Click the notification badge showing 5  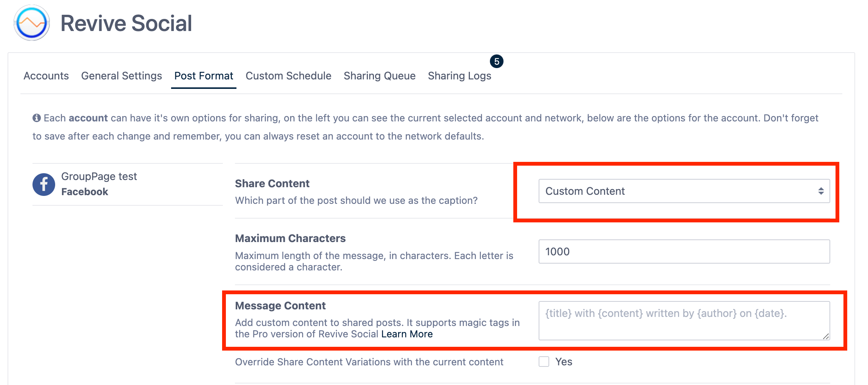(496, 61)
